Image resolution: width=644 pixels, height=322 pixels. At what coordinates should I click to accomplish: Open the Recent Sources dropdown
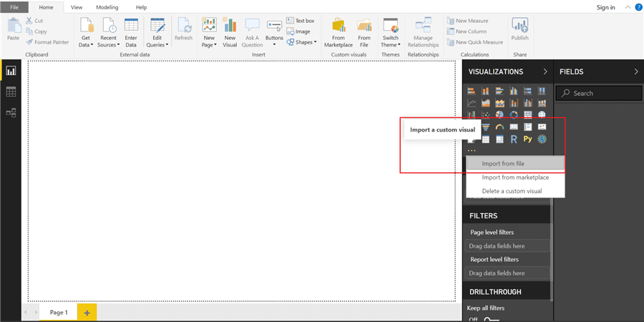109,33
